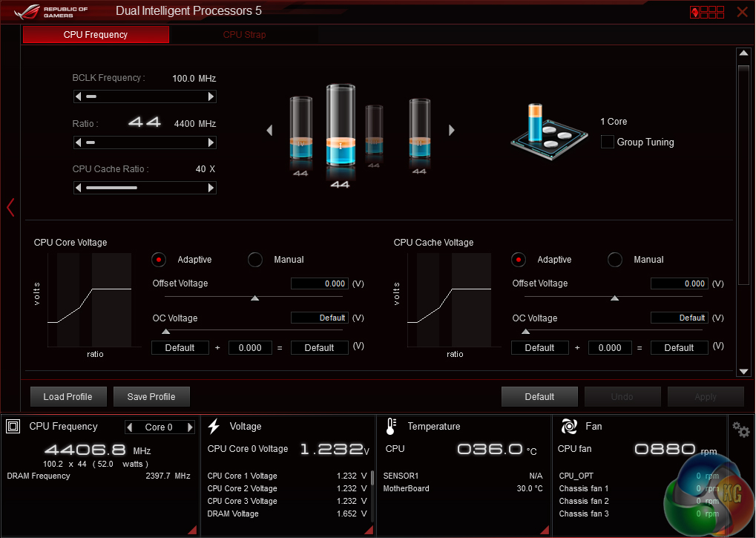Click the Republic of Gamers logo
Image resolution: width=756 pixels, height=538 pixels.
tap(51, 12)
